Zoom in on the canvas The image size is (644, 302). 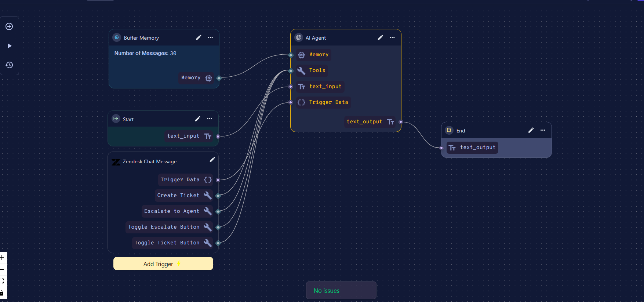click(2, 258)
